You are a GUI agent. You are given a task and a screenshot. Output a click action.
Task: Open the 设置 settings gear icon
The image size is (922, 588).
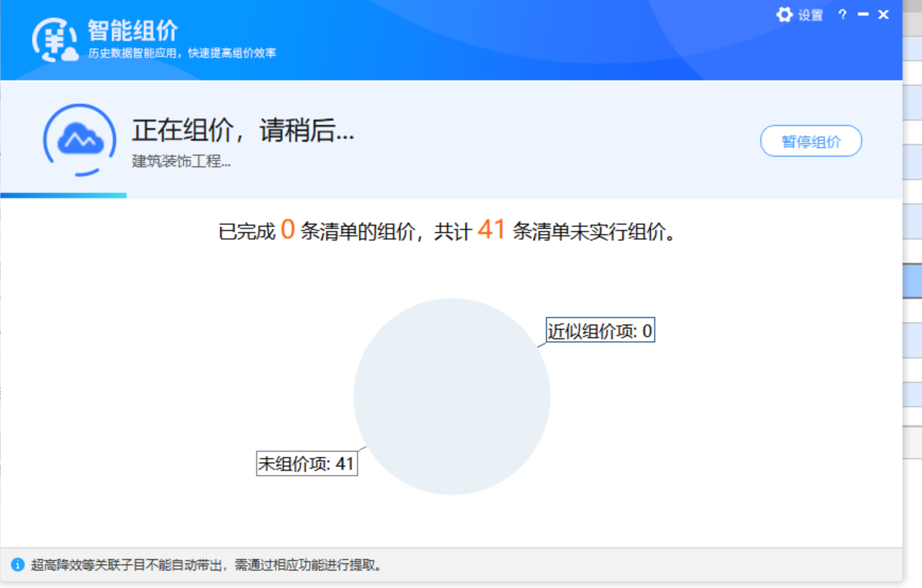pos(784,15)
